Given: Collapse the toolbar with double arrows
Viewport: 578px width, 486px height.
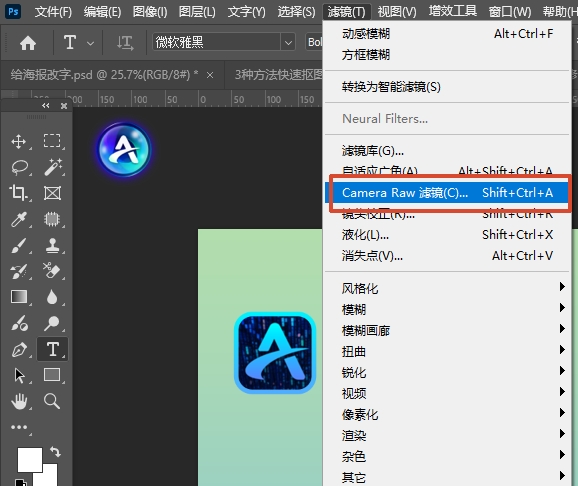Looking at the screenshot, I should pyautogui.click(x=46, y=106).
